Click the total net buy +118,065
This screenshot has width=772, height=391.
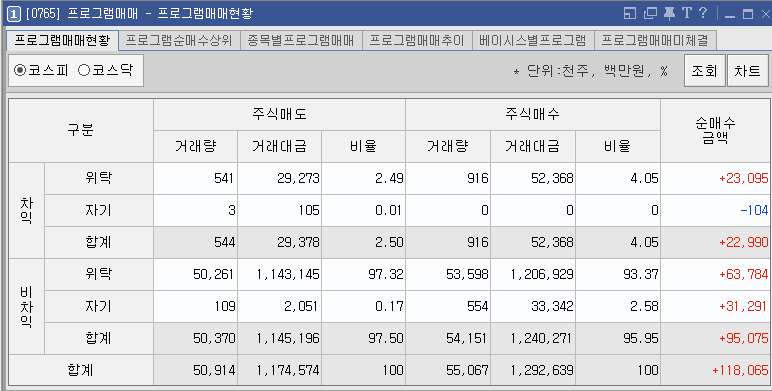pyautogui.click(x=715, y=370)
